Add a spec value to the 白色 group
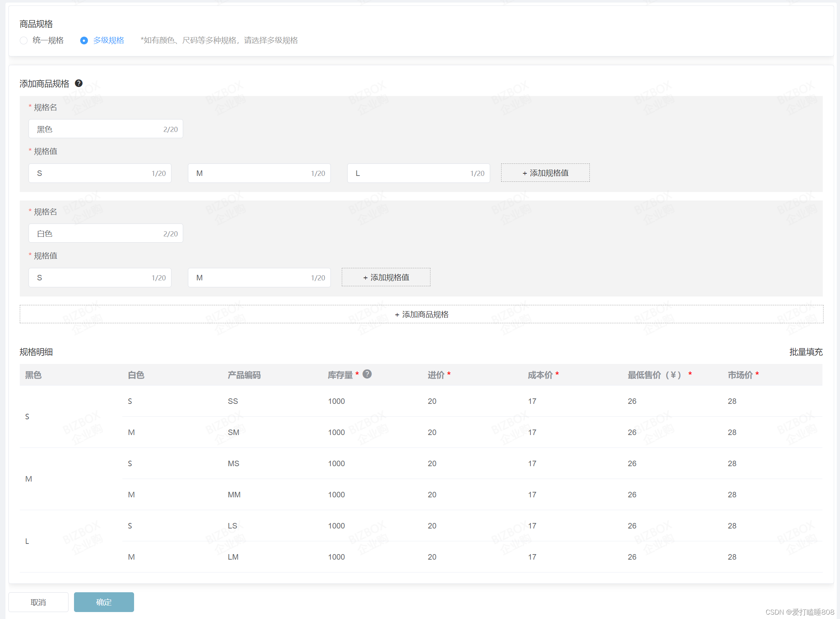840x619 pixels. point(386,277)
